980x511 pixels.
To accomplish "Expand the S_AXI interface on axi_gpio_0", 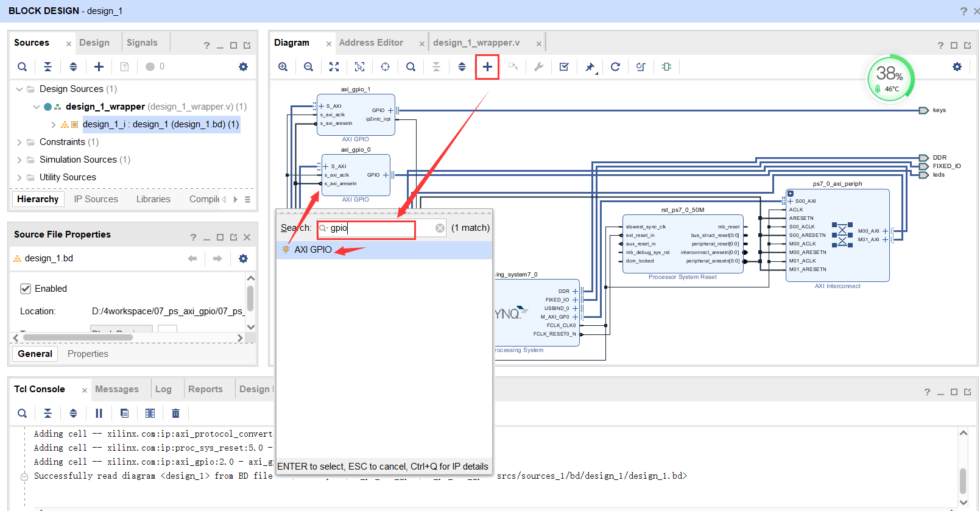I will click(x=326, y=166).
